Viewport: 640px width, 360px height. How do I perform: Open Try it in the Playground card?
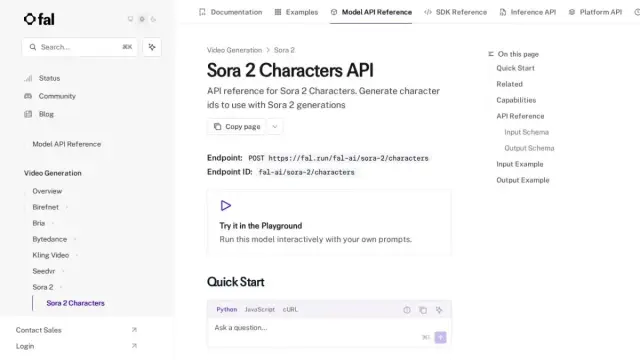329,222
